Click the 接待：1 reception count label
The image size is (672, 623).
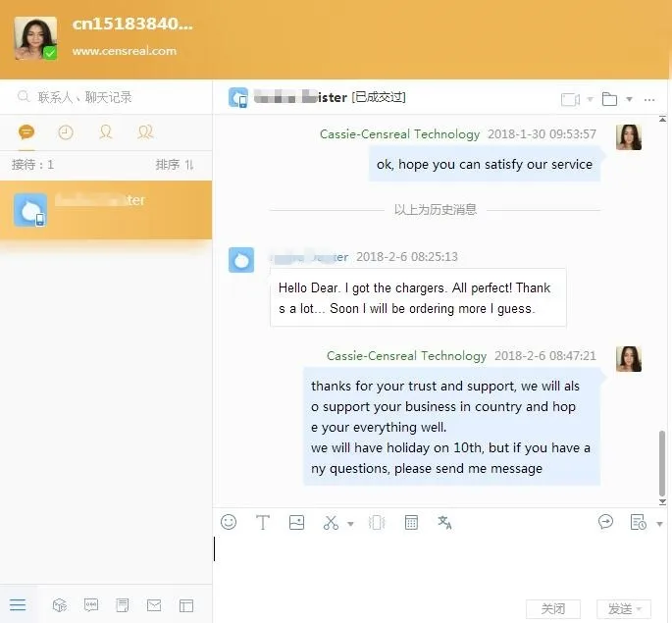click(33, 165)
